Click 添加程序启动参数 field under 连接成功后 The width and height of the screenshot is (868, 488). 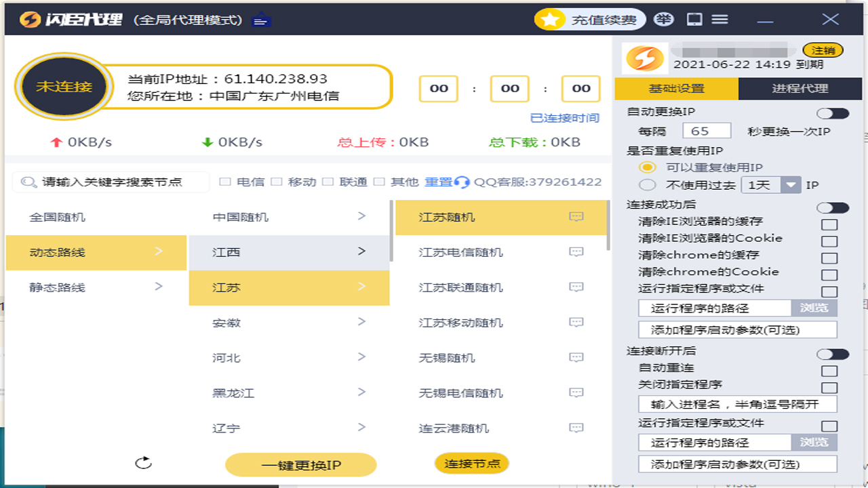tap(738, 330)
